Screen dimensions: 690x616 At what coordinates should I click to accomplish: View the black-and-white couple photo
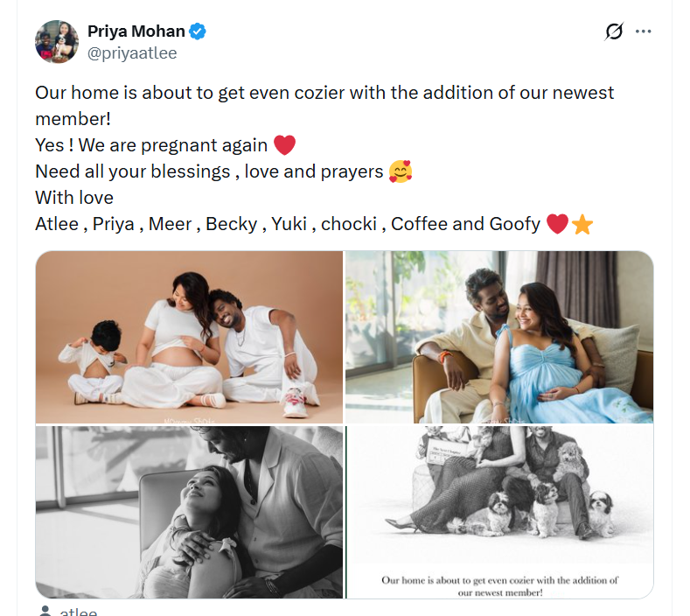(189, 512)
